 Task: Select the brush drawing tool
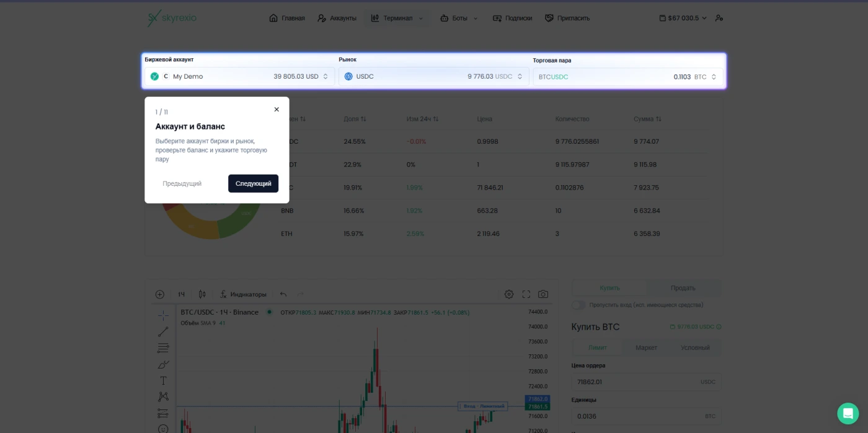[x=163, y=364]
